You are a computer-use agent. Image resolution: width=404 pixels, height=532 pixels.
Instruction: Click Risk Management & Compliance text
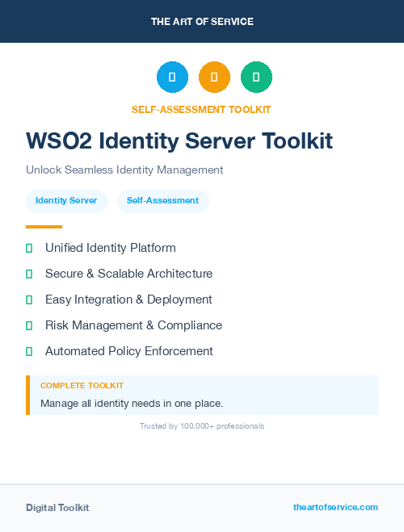134,325
